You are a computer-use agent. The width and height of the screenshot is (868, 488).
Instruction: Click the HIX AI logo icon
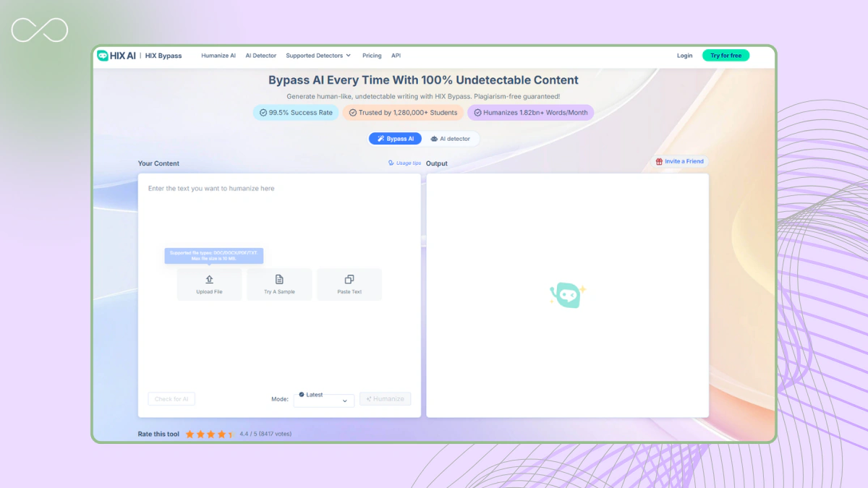103,56
